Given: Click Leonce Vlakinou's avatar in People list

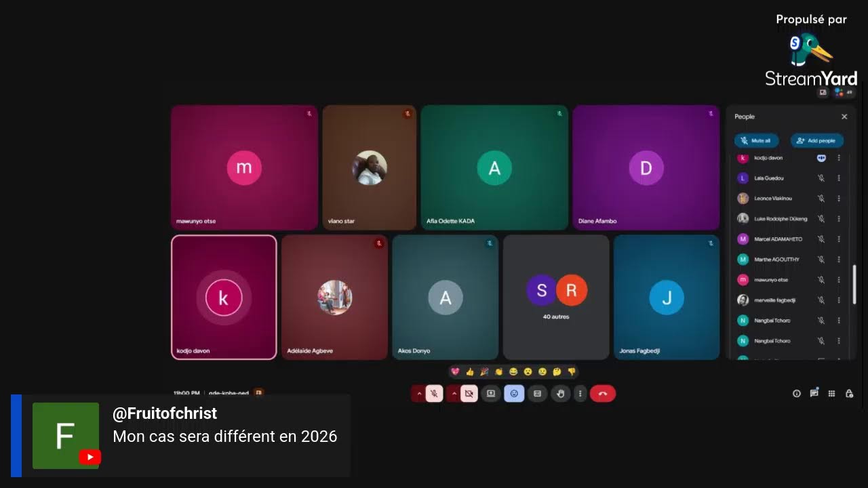Looking at the screenshot, I should click(743, 199).
